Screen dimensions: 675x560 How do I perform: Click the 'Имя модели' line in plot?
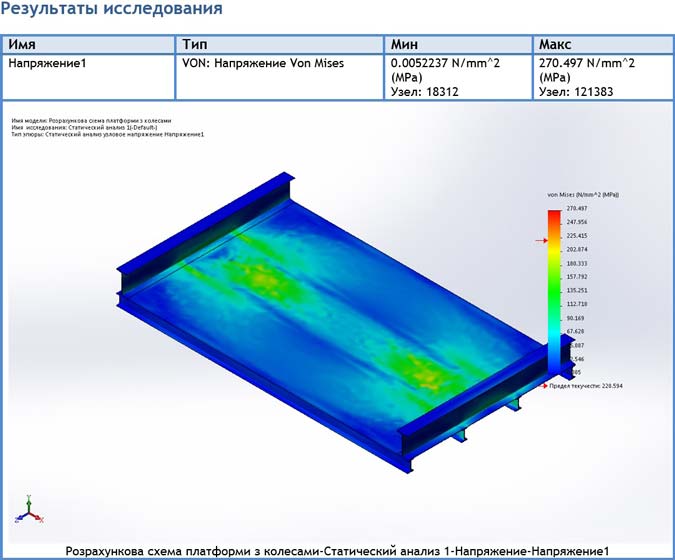(x=91, y=121)
